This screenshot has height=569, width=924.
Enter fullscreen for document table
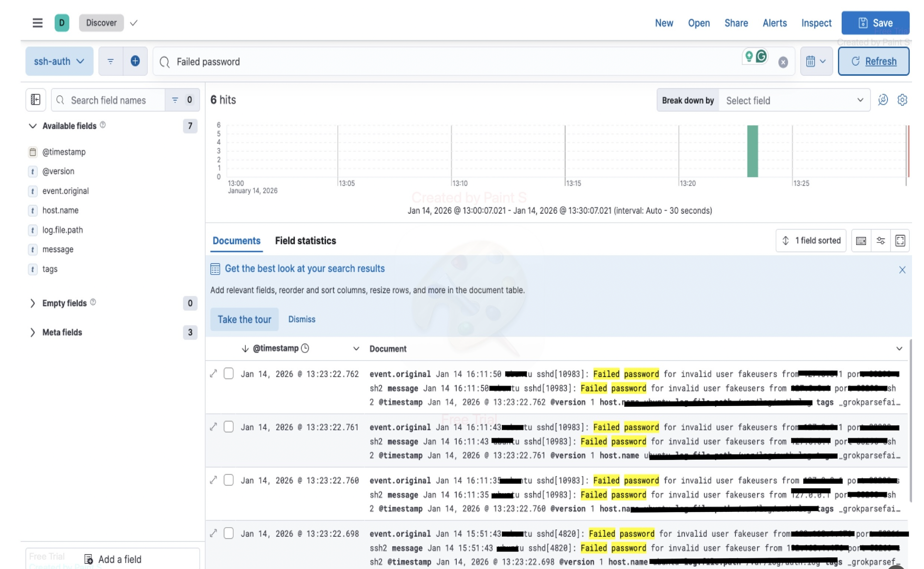point(900,241)
